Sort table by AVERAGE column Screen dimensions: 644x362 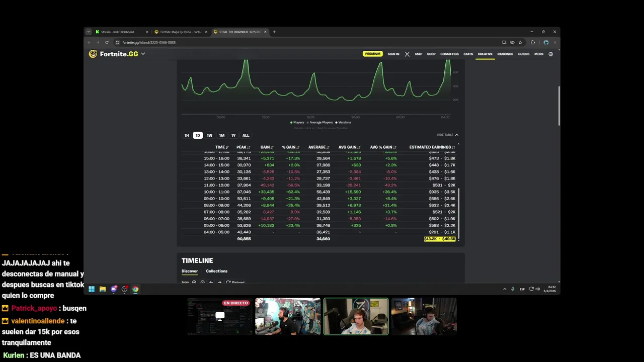click(x=319, y=147)
